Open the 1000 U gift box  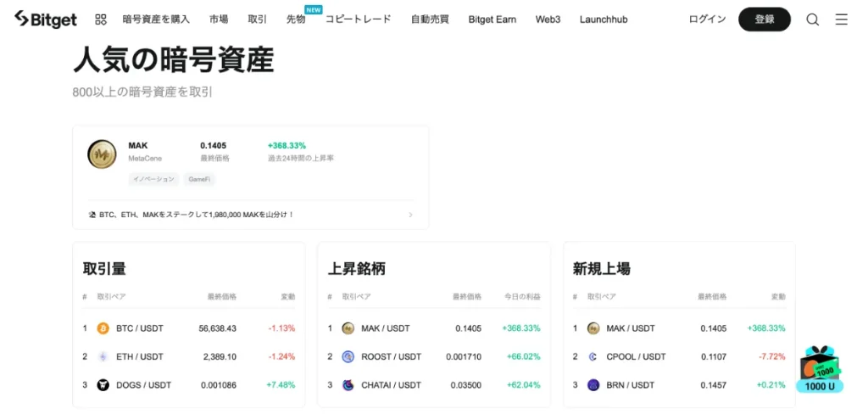(820, 369)
